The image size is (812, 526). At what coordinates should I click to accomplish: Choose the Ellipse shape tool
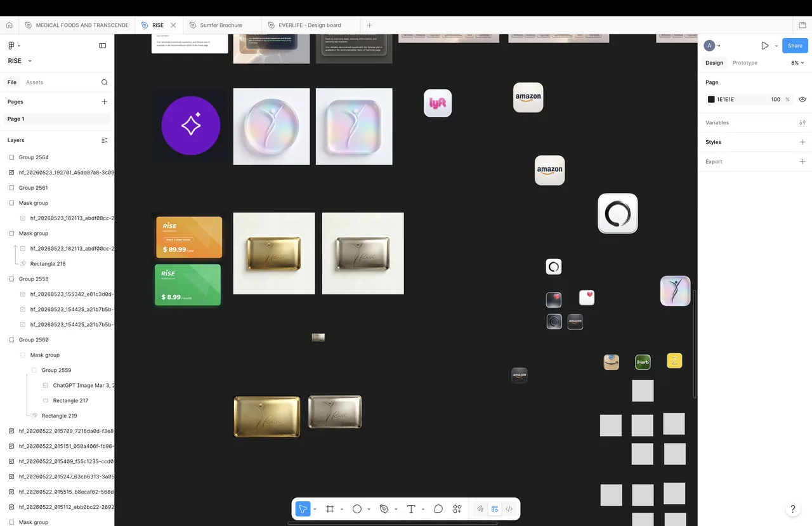[357, 509]
